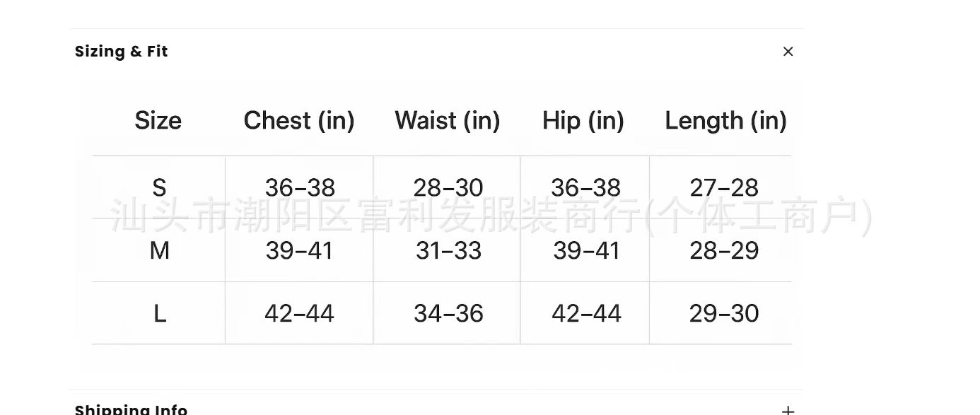Click the Length (in) column header
Viewport: 980px width, 415px height.
[x=725, y=121]
